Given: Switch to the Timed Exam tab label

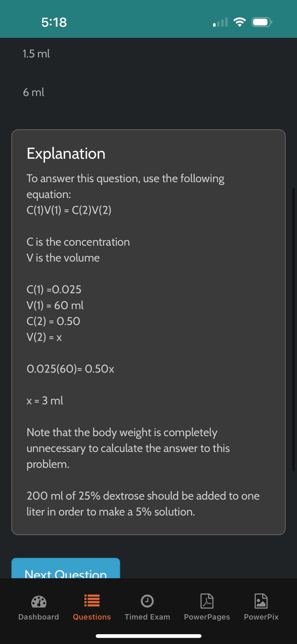Looking at the screenshot, I should 147,617.
